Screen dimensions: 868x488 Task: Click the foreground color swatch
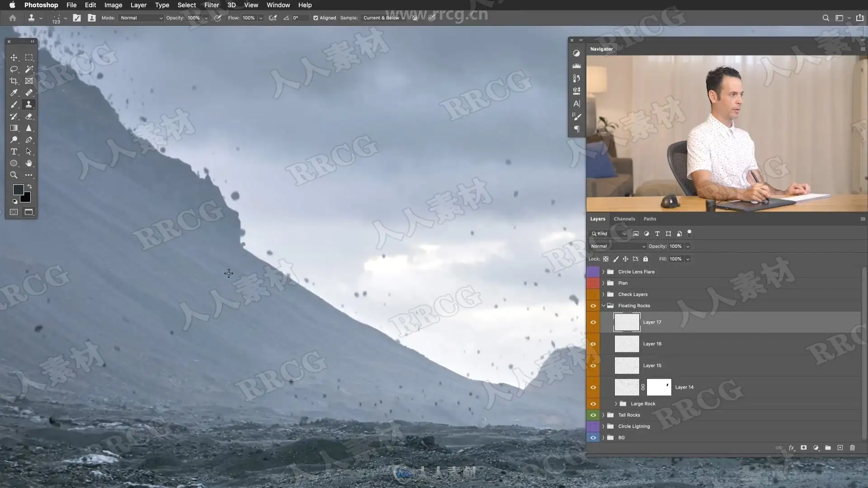[18, 189]
